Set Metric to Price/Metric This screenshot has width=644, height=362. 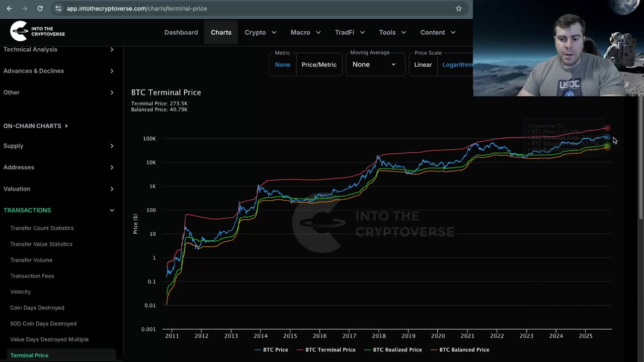click(319, 65)
